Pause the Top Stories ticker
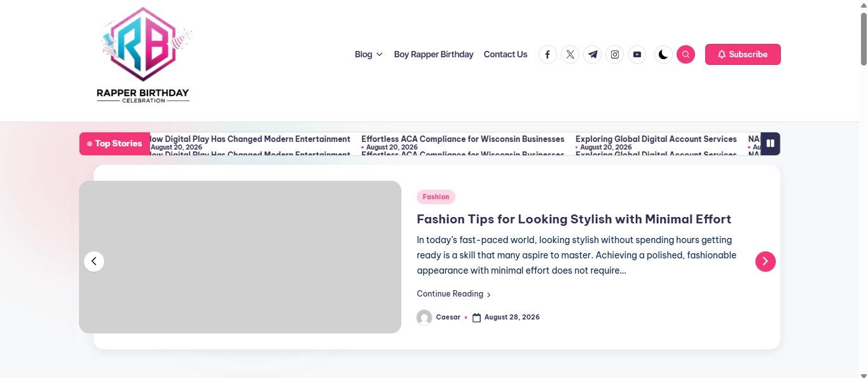 pyautogui.click(x=770, y=144)
